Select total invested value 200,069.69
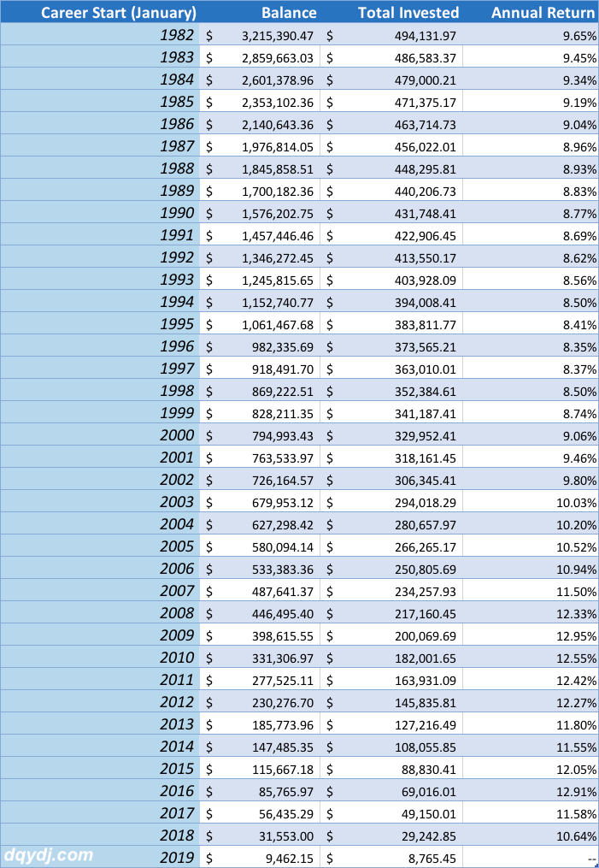The height and width of the screenshot is (868, 599). click(391, 635)
